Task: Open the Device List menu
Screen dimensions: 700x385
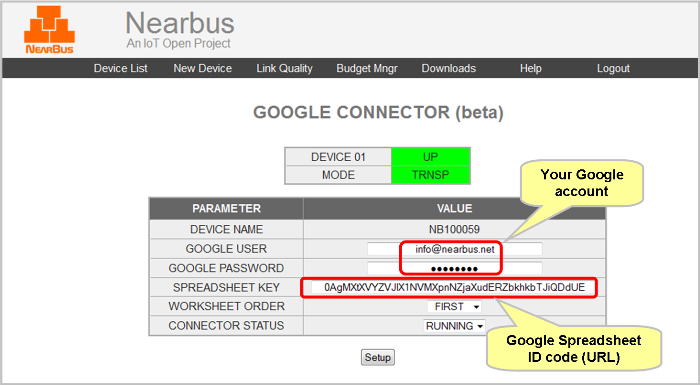Action: (x=121, y=68)
